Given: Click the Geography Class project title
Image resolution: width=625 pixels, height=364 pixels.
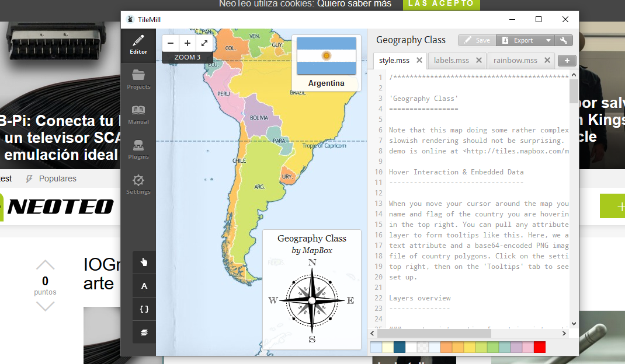Looking at the screenshot, I should (411, 40).
